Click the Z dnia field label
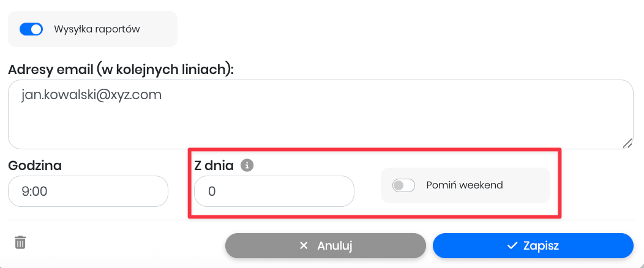Screen dimensions: 644x268 coord(214,165)
